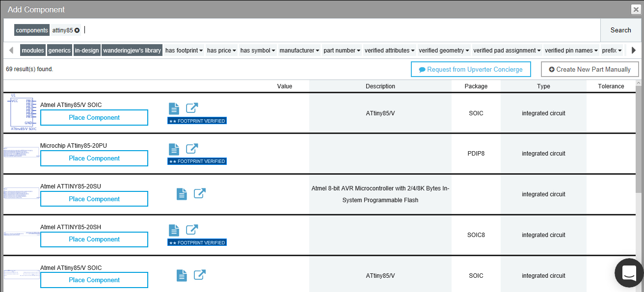Expand the has footprint dropdown
Image resolution: width=644 pixels, height=292 pixels.
184,51
